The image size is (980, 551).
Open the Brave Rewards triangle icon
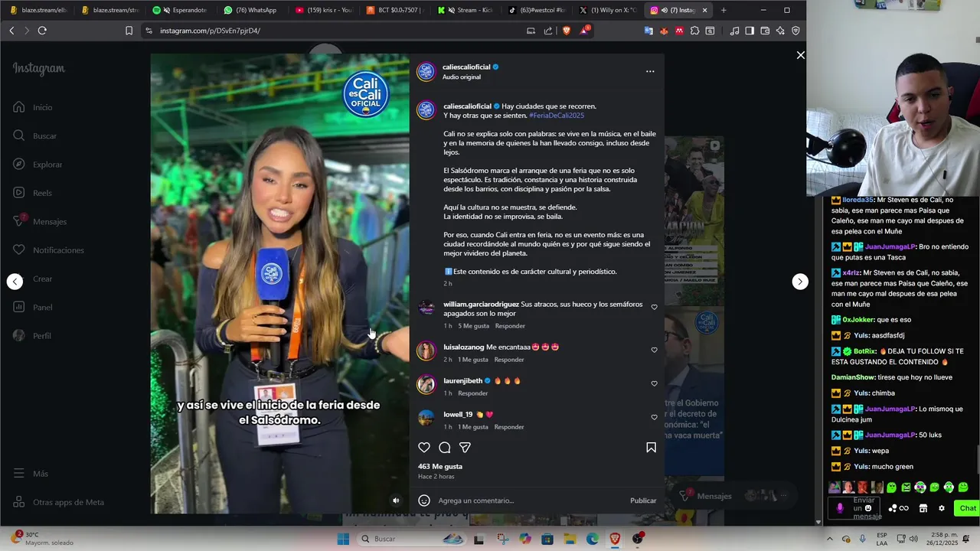tap(585, 31)
